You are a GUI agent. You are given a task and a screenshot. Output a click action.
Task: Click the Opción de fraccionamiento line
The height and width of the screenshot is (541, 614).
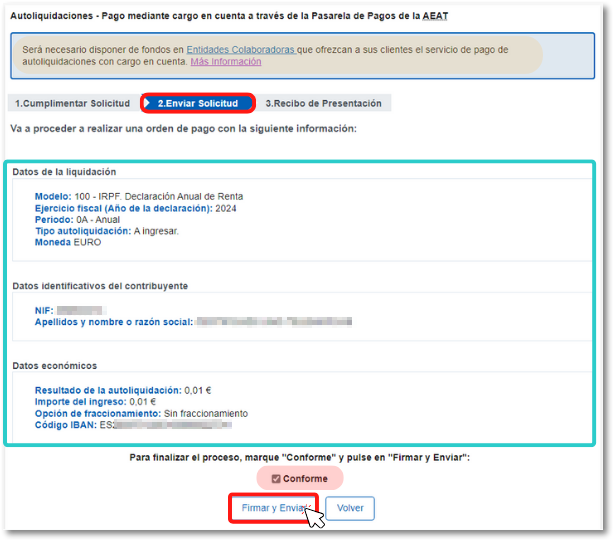[141, 413]
